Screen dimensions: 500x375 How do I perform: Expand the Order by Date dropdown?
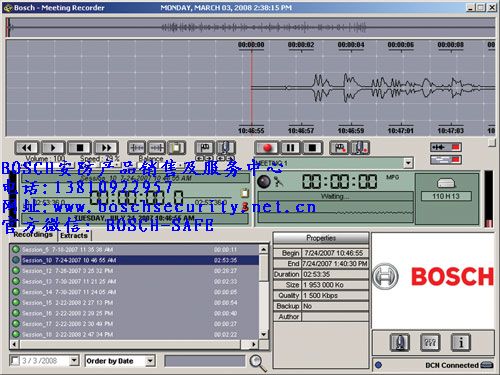[150, 361]
